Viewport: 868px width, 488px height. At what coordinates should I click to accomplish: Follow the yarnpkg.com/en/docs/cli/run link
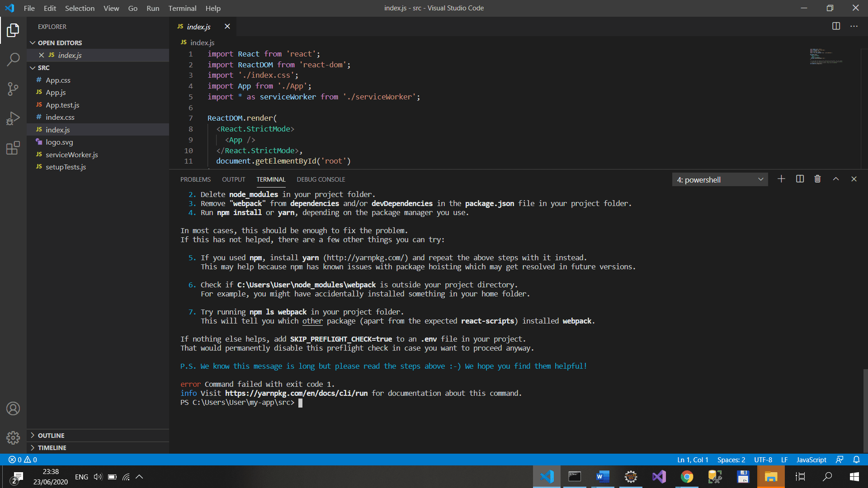[296, 393]
